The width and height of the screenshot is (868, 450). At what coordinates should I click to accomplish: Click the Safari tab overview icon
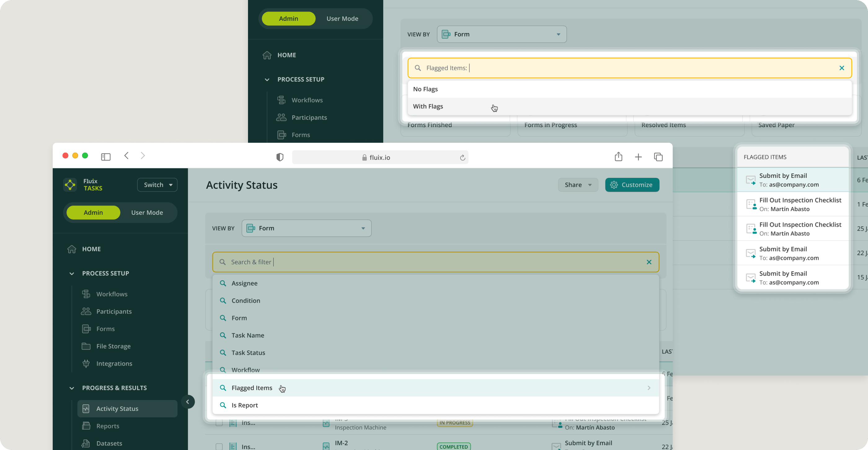[x=658, y=157]
